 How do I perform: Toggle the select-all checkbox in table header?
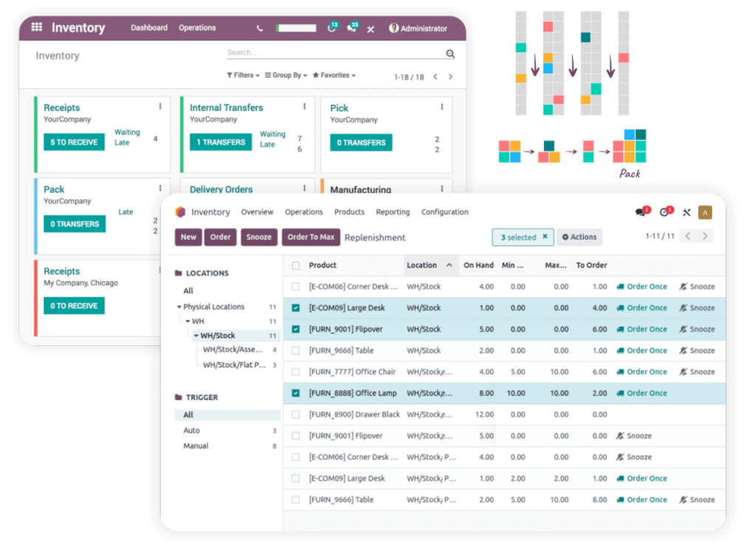(296, 265)
